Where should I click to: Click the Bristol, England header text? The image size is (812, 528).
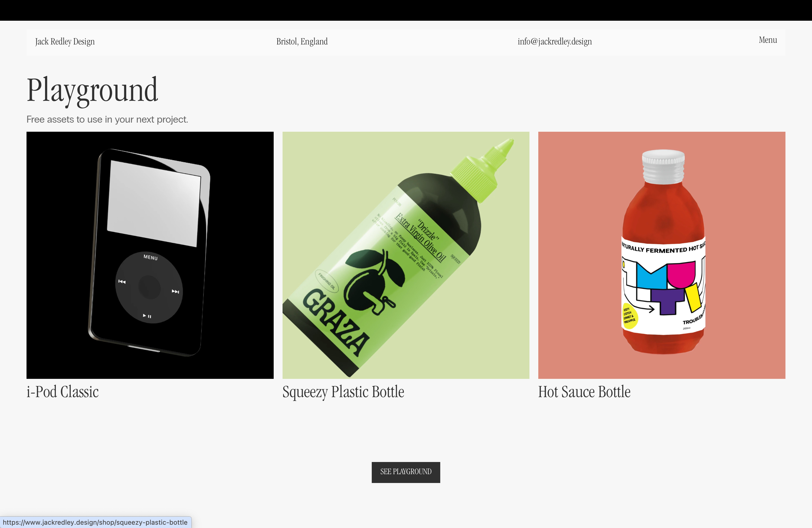302,42
